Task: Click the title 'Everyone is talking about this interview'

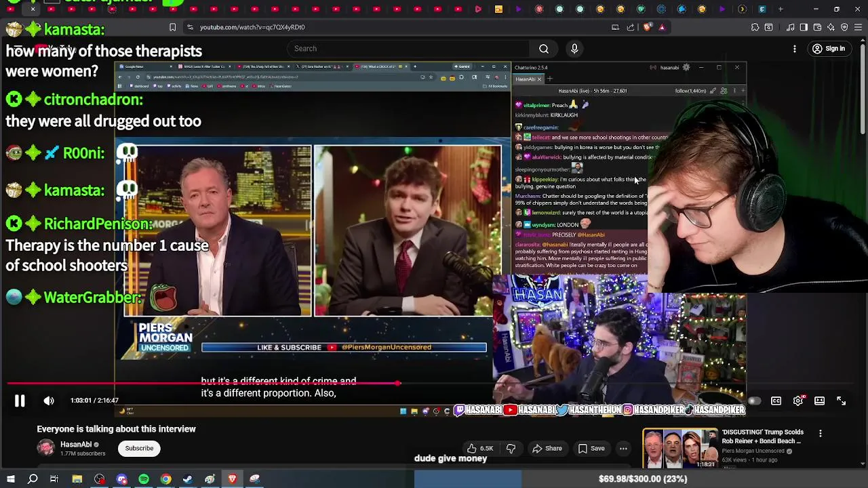Action: pyautogui.click(x=116, y=429)
